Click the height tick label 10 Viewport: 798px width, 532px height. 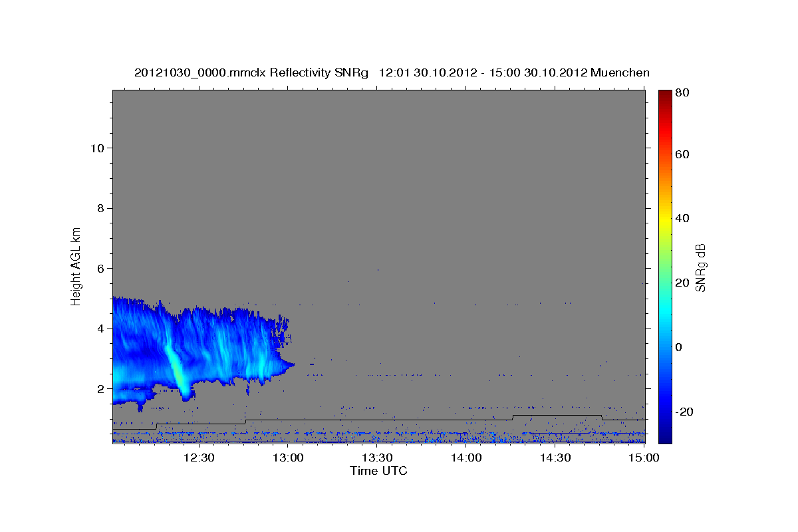[x=97, y=148]
